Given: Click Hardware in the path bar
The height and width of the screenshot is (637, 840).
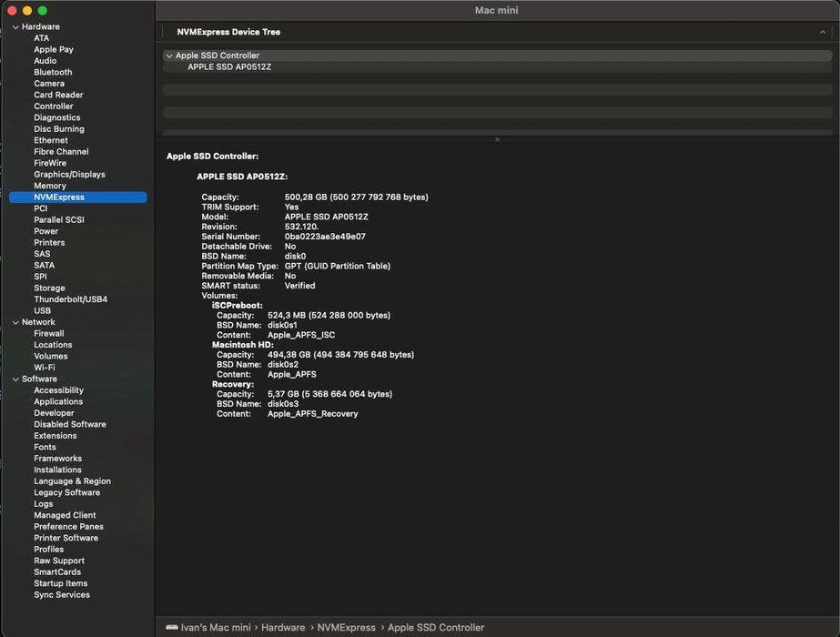Looking at the screenshot, I should pyautogui.click(x=283, y=627).
